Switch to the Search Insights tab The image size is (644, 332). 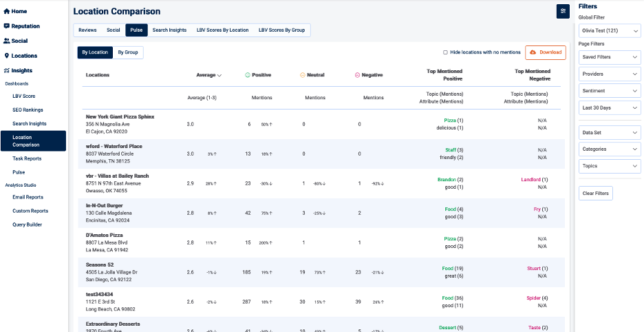tap(169, 30)
